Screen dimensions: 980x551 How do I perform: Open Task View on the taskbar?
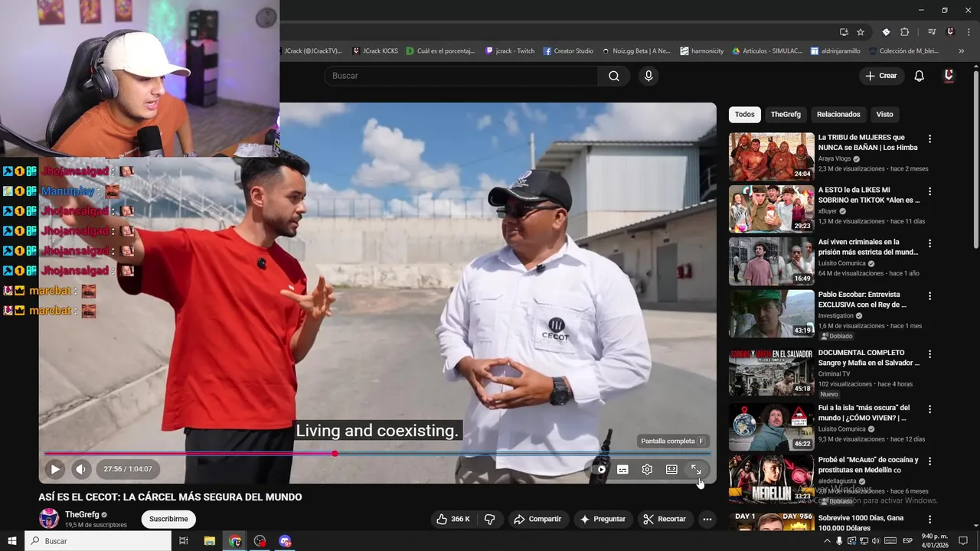[x=184, y=541]
